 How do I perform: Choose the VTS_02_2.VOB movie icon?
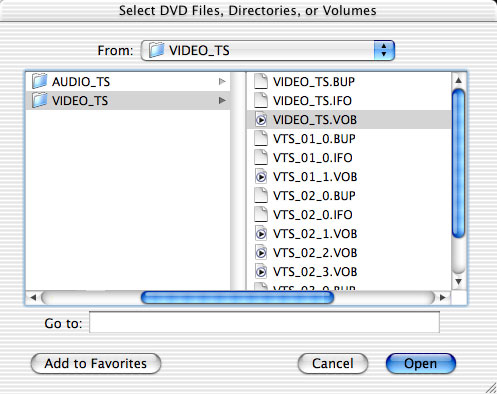[261, 253]
